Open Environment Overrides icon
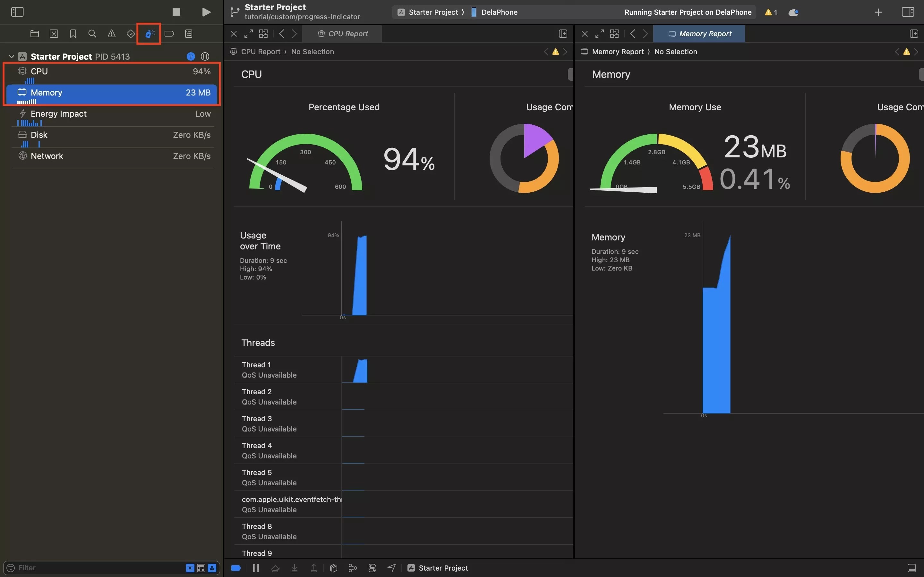924x577 pixels. coord(372,568)
